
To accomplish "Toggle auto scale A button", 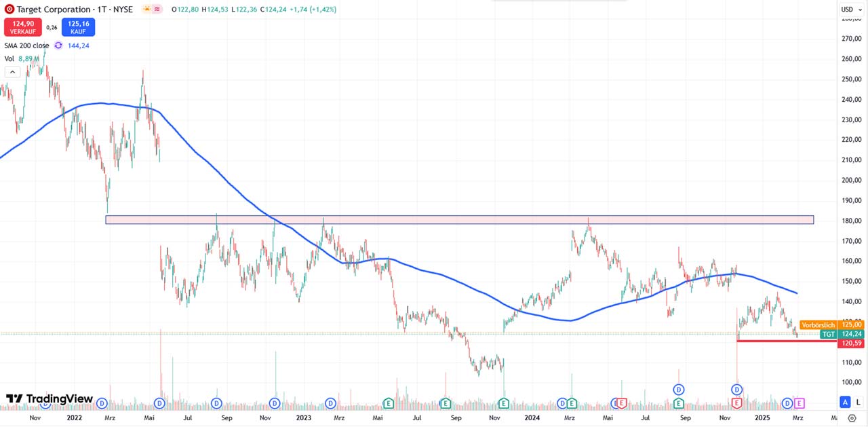I will (845, 402).
